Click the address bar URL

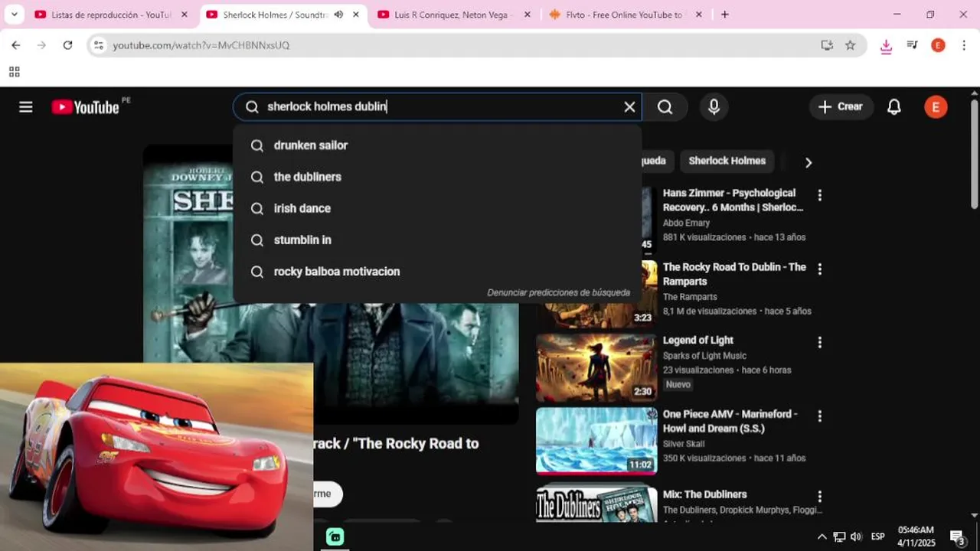coord(201,45)
